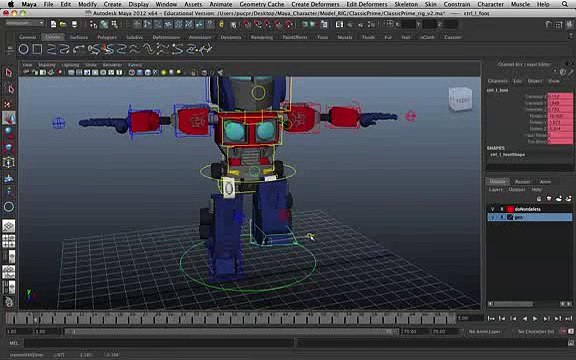Image resolution: width=576 pixels, height=360 pixels.
Task: Select the Soft Modification tool in toolbox
Action: click(x=9, y=179)
